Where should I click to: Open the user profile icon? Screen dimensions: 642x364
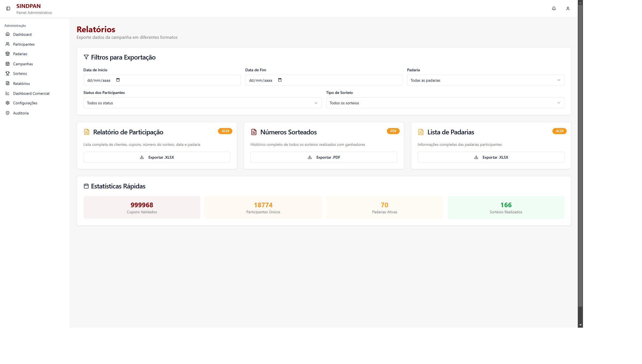pyautogui.click(x=568, y=8)
